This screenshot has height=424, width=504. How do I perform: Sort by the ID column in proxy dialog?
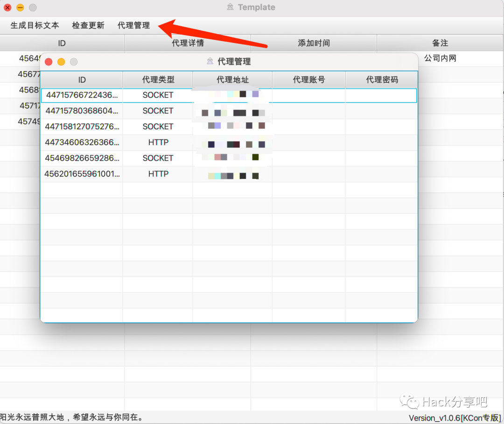click(82, 79)
